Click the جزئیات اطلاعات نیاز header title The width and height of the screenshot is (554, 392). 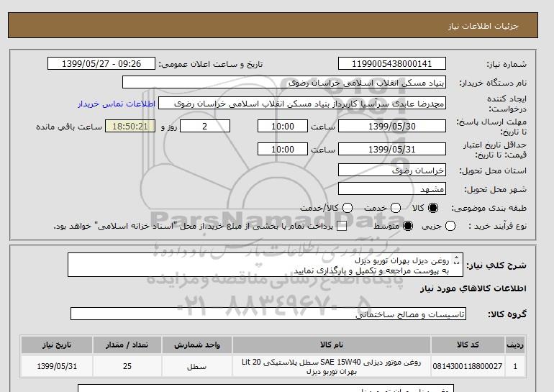483,26
